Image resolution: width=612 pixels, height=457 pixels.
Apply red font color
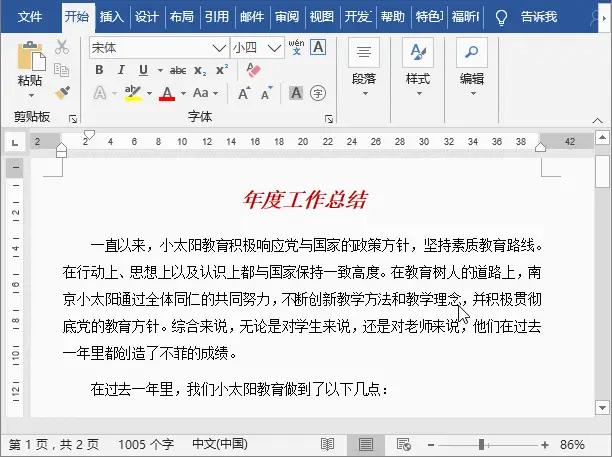tap(167, 93)
